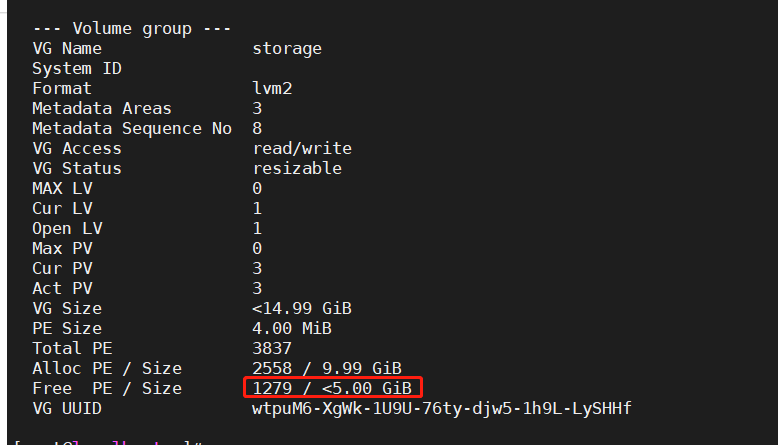Click the Total PE value '3837'
Image resolution: width=778 pixels, height=445 pixels.
click(x=272, y=348)
